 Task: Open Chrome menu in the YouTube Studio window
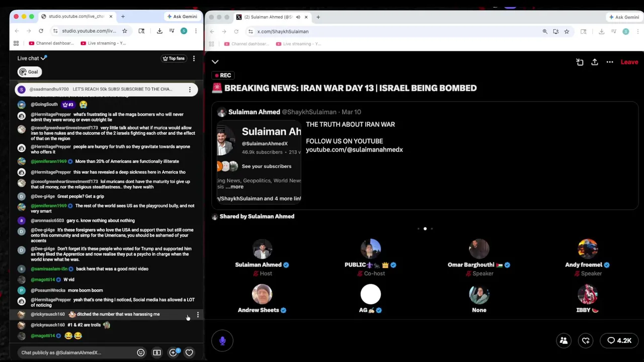pos(196,31)
